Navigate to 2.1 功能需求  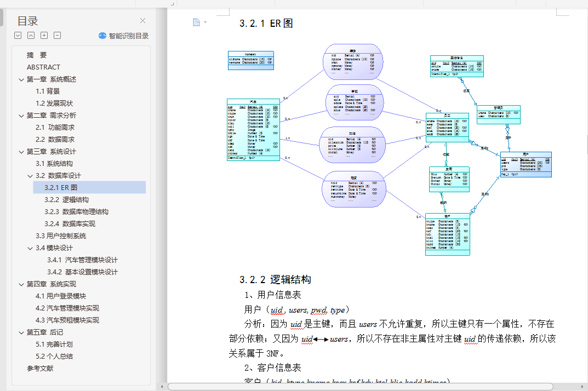[55, 128]
